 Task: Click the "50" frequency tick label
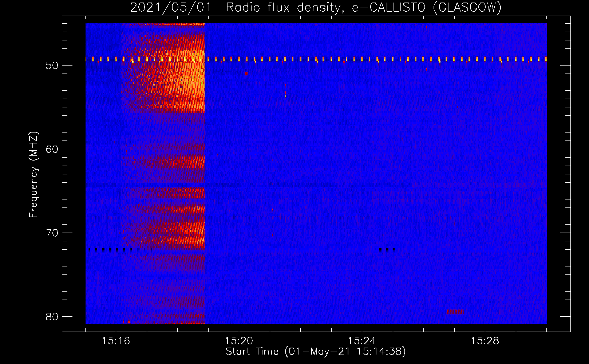[x=52, y=66]
